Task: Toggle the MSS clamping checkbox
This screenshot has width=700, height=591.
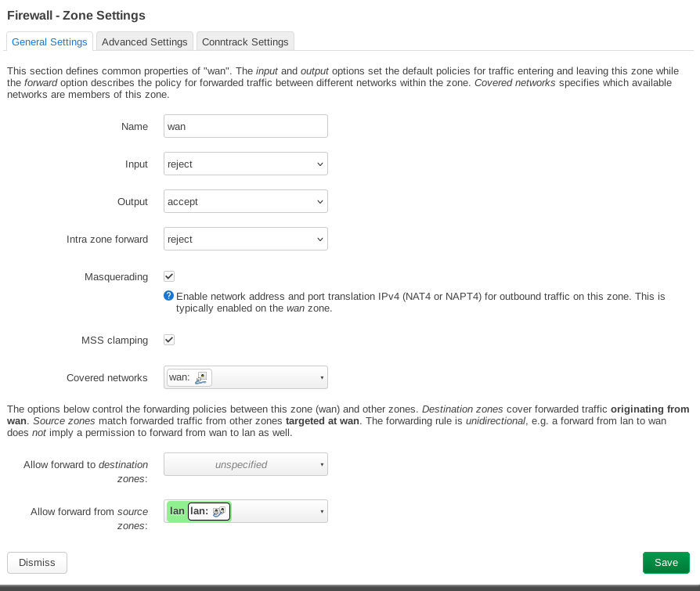Action: click(169, 340)
